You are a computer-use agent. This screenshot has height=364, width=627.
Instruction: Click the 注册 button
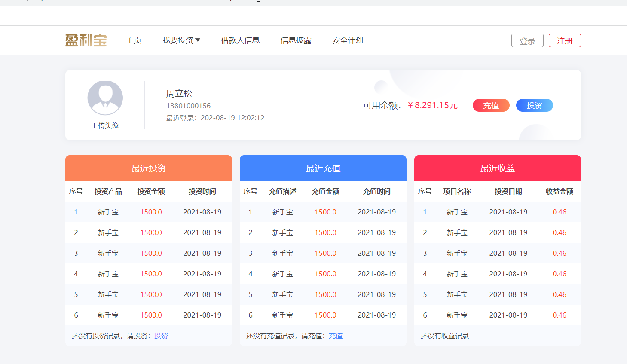[x=565, y=40]
